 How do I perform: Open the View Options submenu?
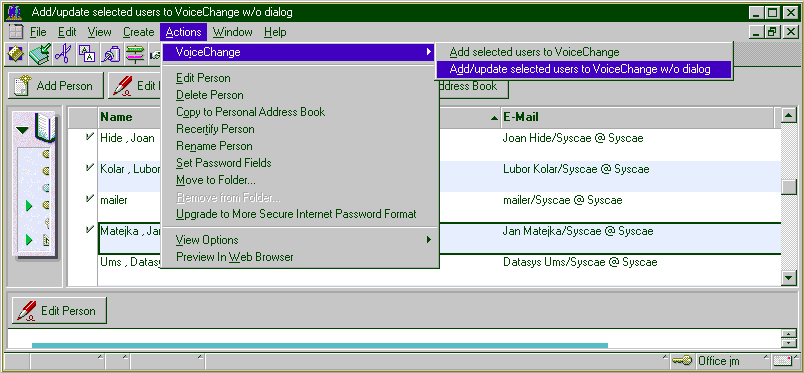pyautogui.click(x=301, y=240)
